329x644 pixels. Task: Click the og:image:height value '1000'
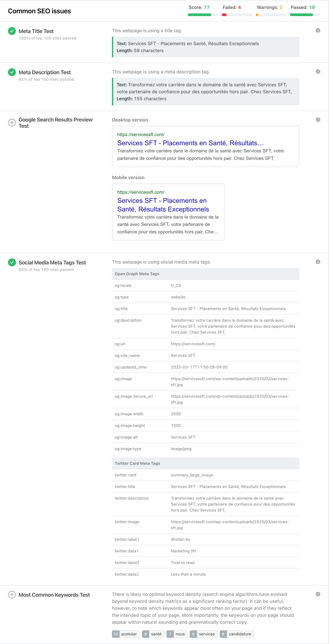(176, 426)
